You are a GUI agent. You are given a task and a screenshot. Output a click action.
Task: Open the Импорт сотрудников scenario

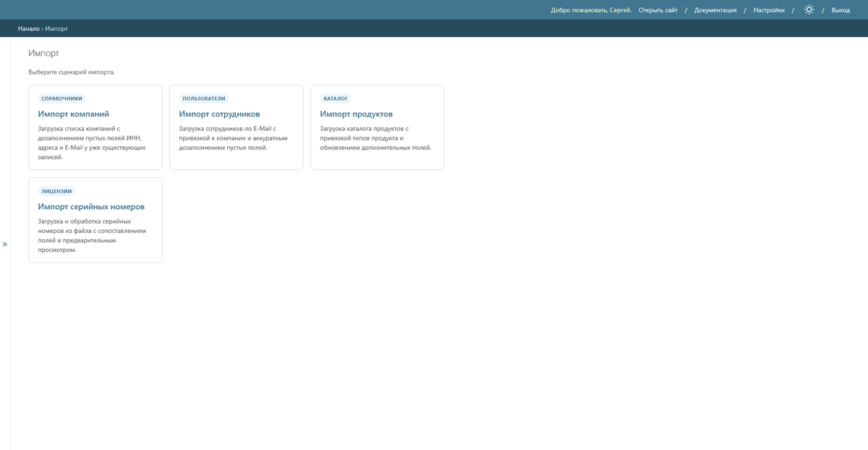click(219, 114)
